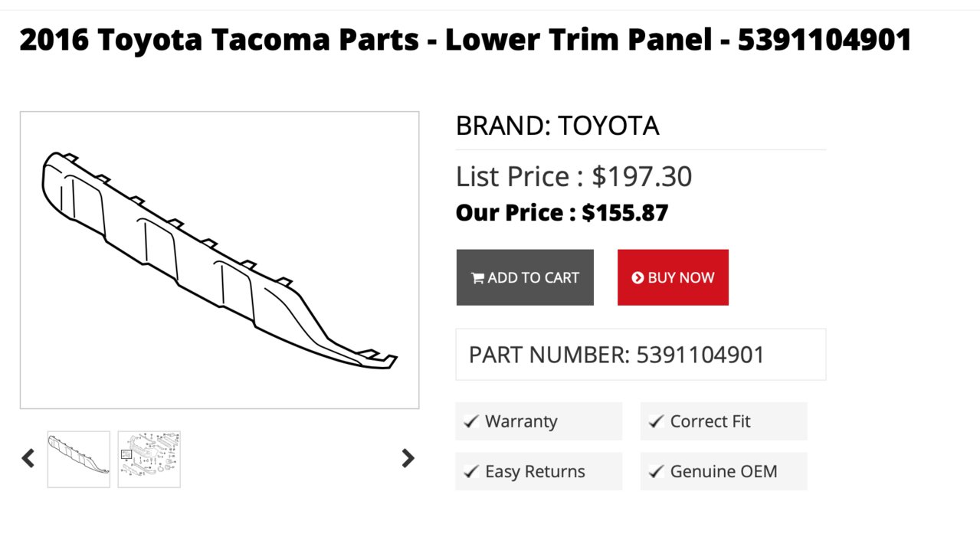
Task: Click the Warranty checkmark icon
Action: pos(471,421)
